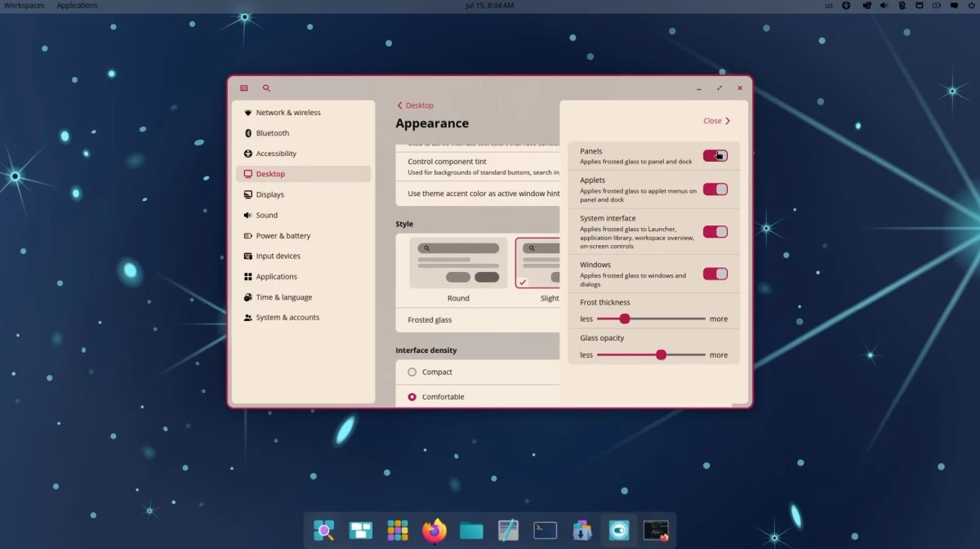
Task: Click the Displays monitor icon in sidebar
Action: click(x=248, y=194)
